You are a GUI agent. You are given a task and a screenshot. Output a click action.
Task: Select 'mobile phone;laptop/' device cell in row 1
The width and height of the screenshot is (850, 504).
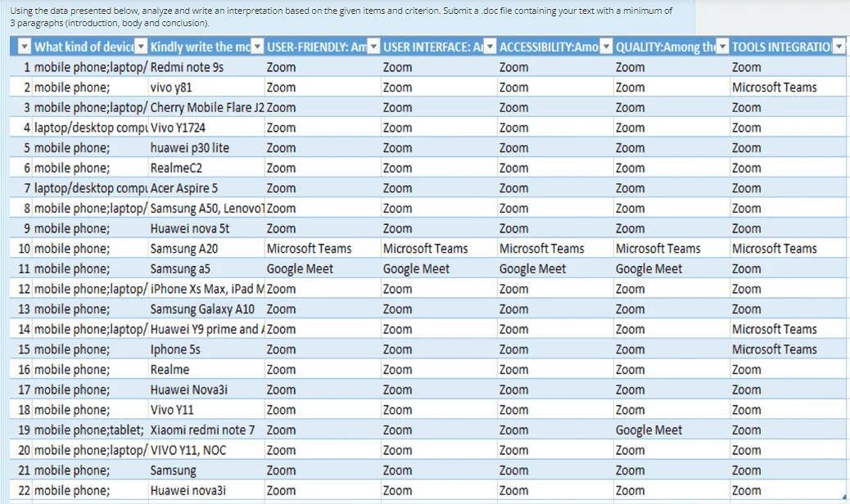[x=91, y=67]
